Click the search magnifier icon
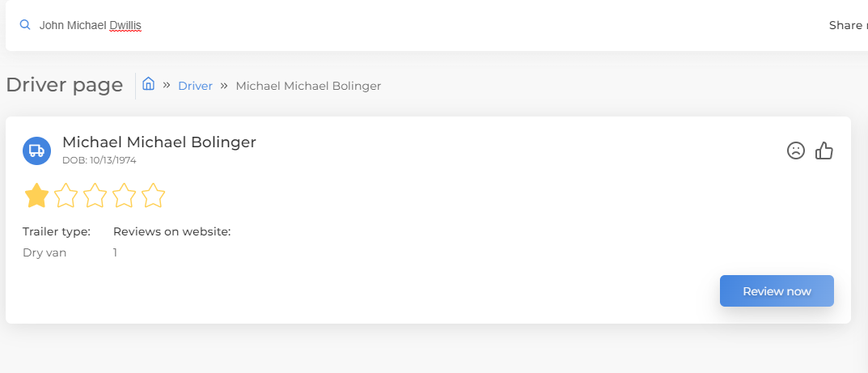 click(25, 25)
